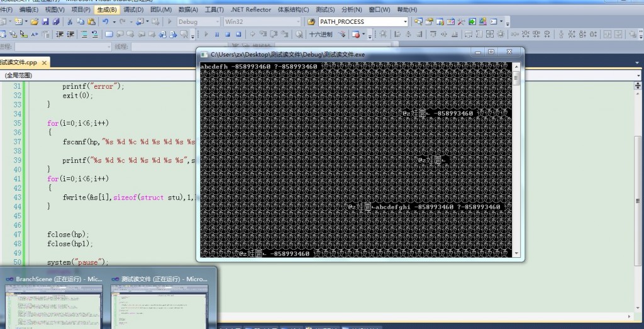Paste from clipboard toolbar icon

(x=91, y=22)
